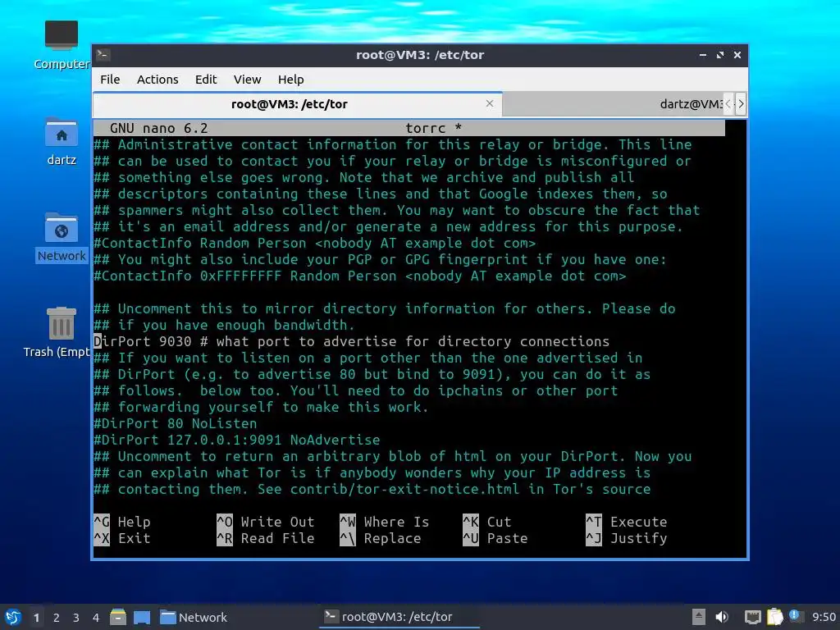Switch to workspace 4

[x=95, y=618]
